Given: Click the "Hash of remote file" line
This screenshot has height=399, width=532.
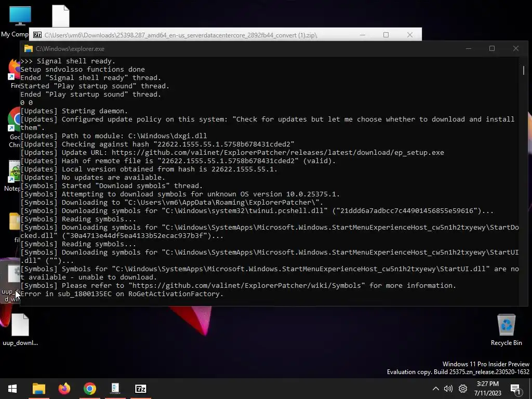Looking at the screenshot, I should point(178,161).
